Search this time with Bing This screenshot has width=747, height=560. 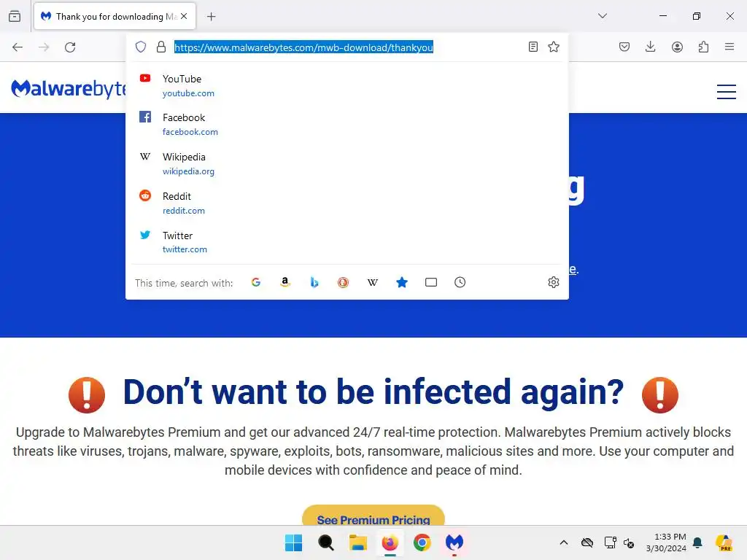tap(314, 282)
